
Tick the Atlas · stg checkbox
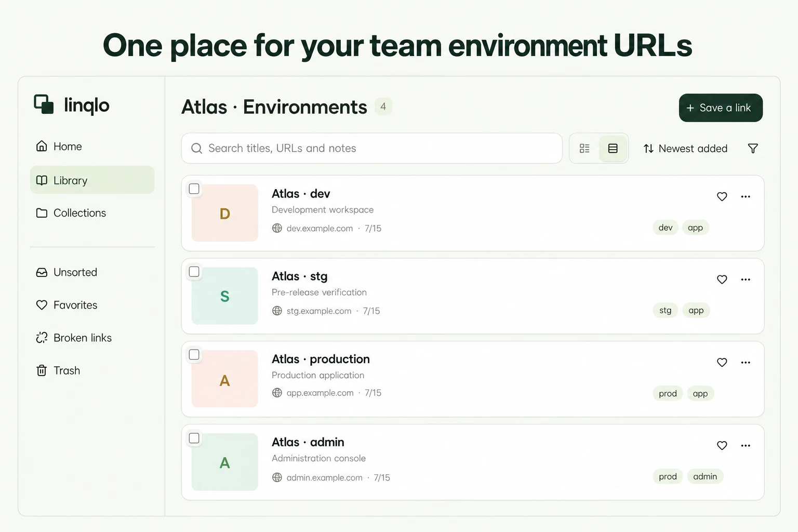tap(194, 272)
